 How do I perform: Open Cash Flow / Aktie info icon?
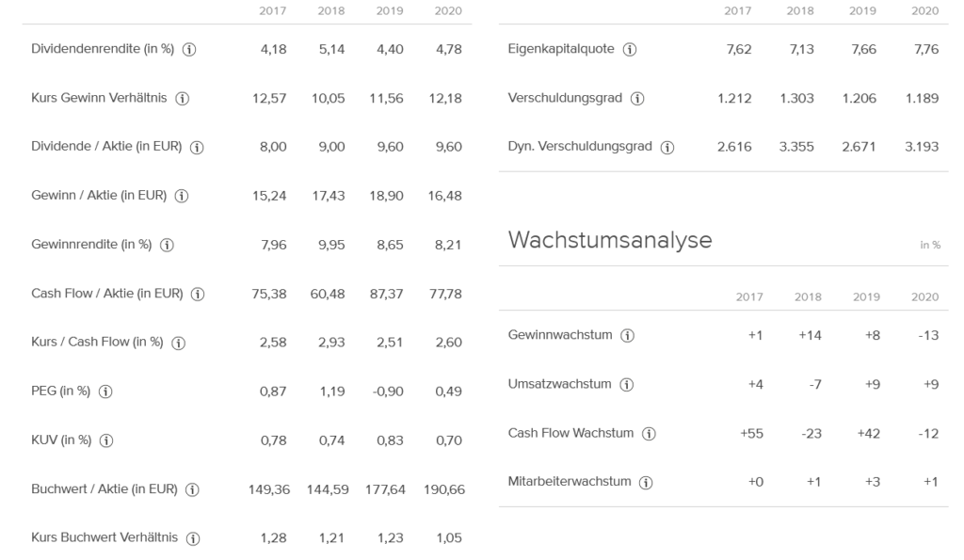coord(198,295)
